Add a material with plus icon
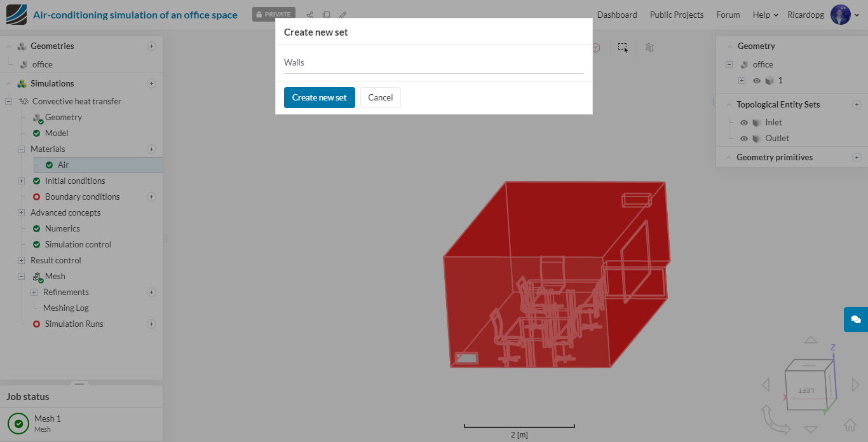This screenshot has width=868, height=442. pyautogui.click(x=151, y=149)
